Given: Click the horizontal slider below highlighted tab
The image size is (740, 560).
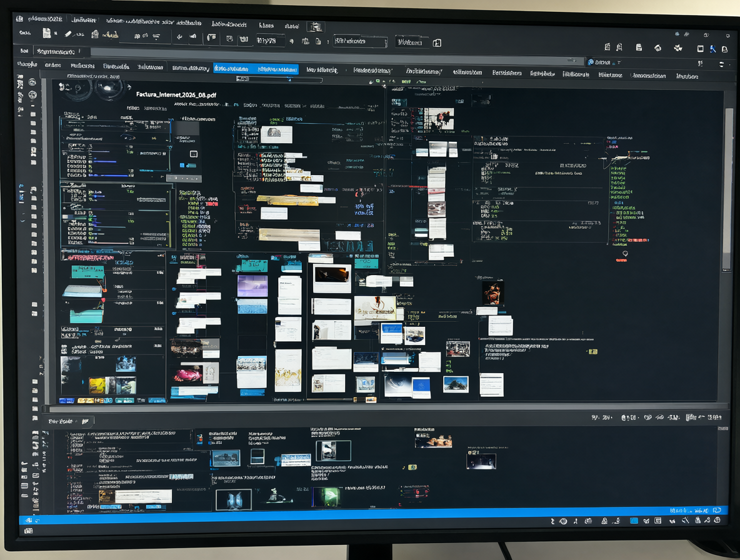Looking at the screenshot, I should (279, 79).
